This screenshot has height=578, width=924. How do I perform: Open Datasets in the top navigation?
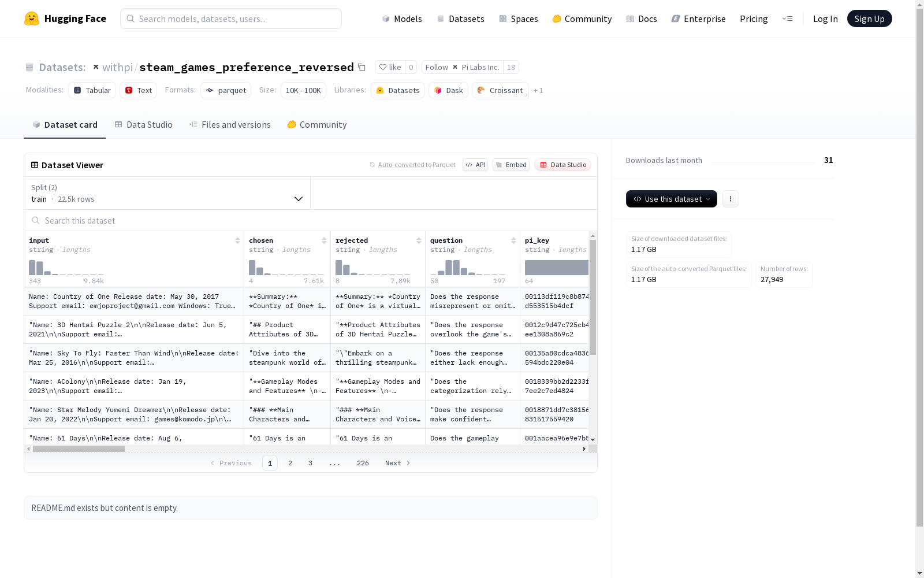[x=460, y=18]
